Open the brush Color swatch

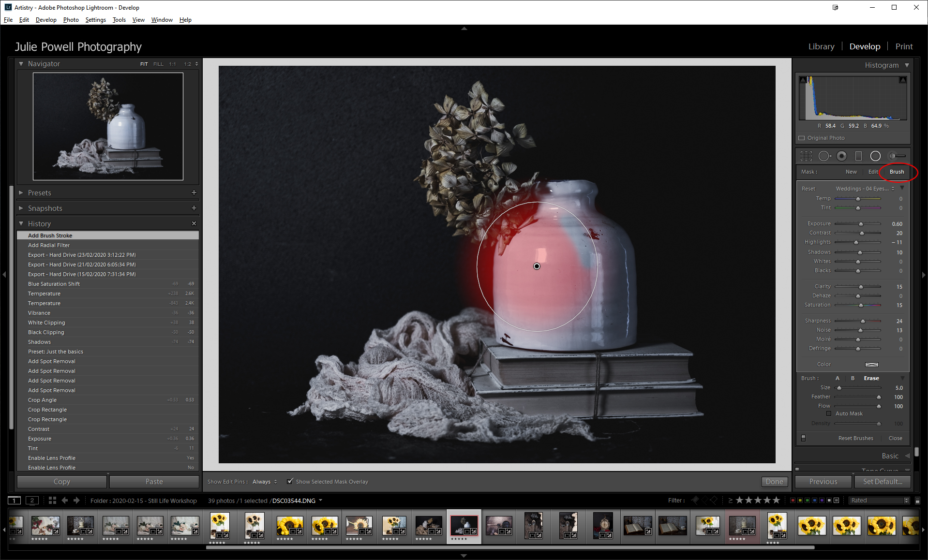[871, 365]
